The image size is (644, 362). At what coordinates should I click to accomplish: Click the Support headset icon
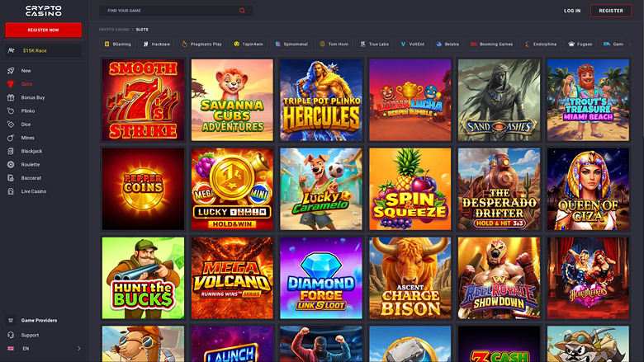pos(11,335)
